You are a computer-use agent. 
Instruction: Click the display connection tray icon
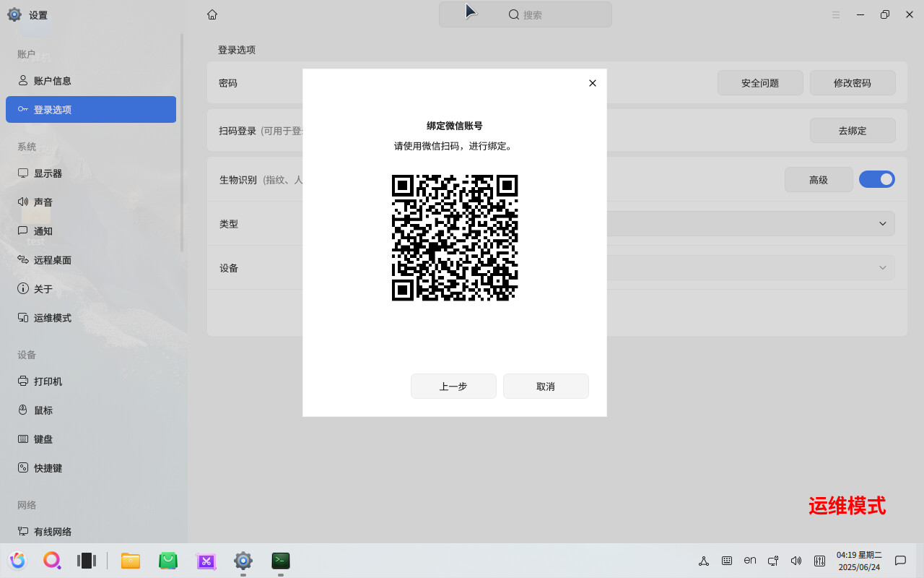[x=773, y=561]
